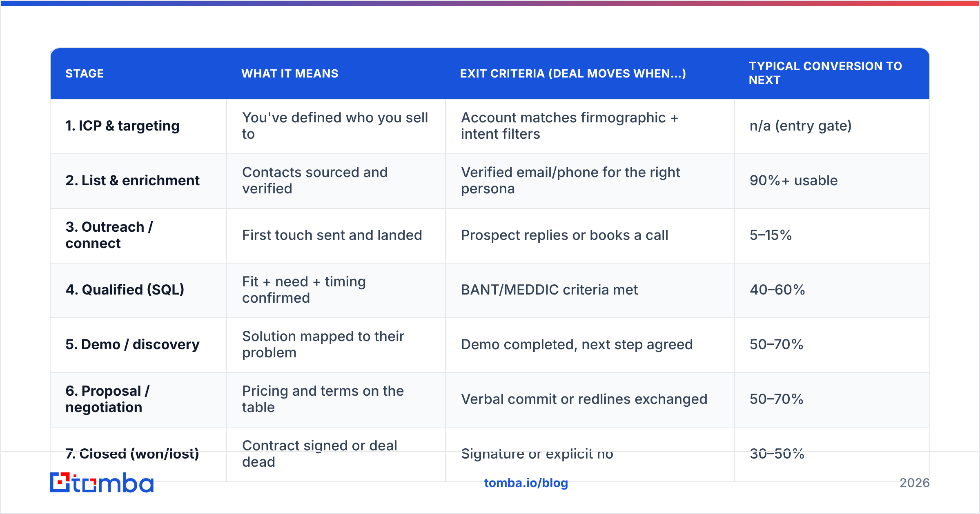980x514 pixels.
Task: Click the WHAT IT MEANS header
Action: click(290, 73)
